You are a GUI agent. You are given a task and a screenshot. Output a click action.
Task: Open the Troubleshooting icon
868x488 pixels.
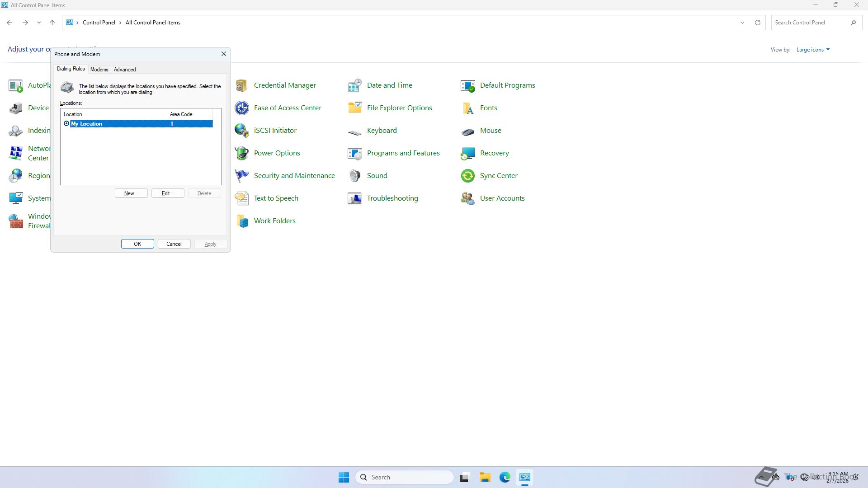pos(355,198)
